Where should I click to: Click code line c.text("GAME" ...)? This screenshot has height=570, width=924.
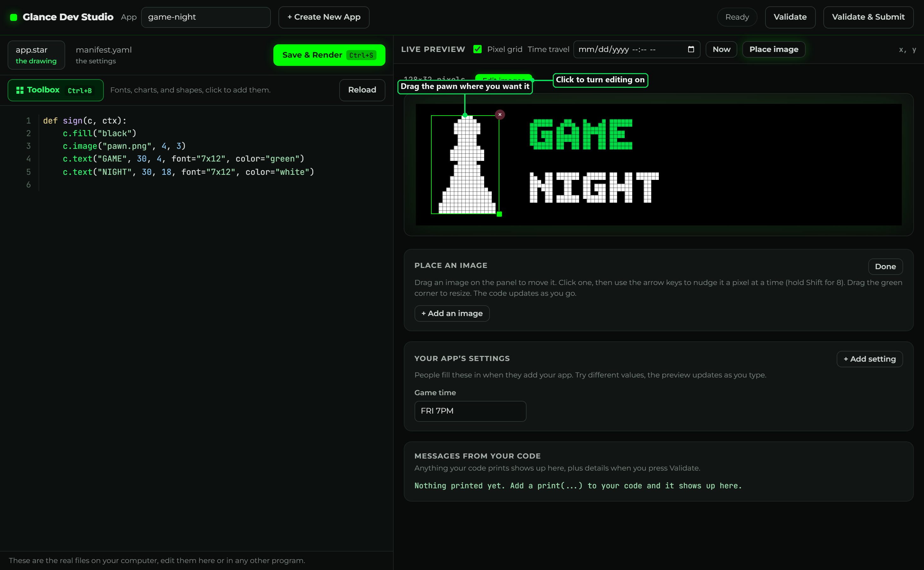pyautogui.click(x=184, y=159)
